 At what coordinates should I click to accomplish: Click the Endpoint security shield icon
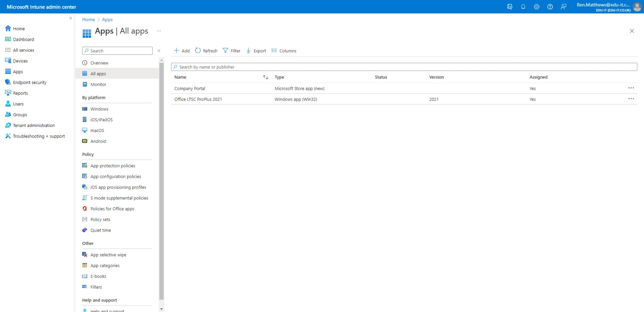point(8,82)
